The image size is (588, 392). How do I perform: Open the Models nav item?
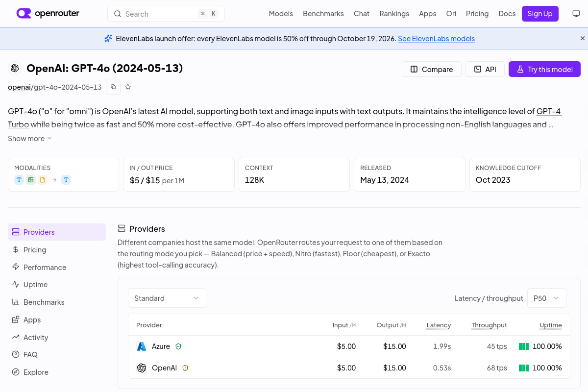(281, 14)
